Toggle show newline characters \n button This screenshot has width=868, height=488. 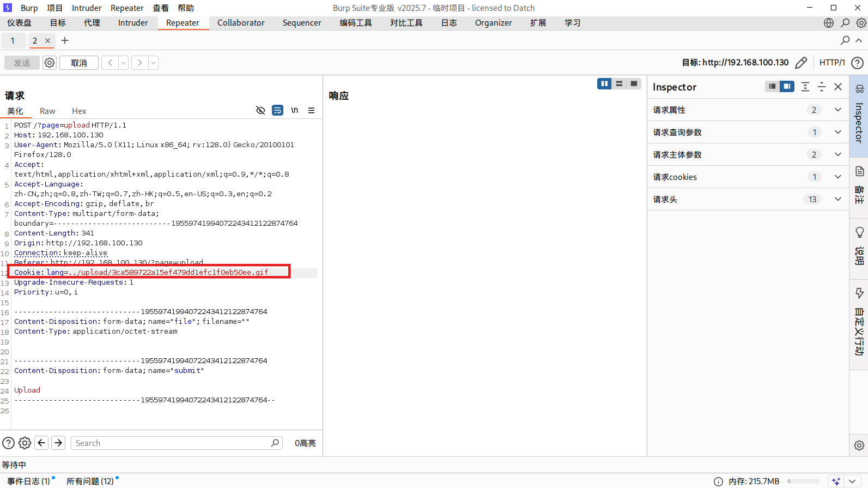[x=294, y=110]
